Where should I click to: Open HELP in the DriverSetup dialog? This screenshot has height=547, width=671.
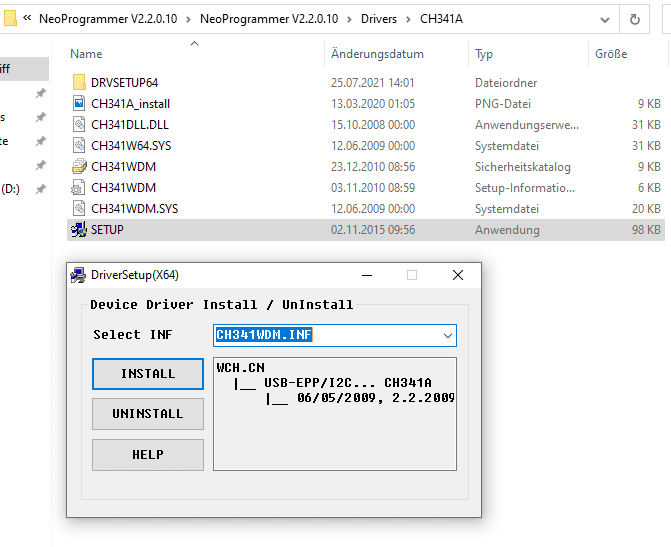pyautogui.click(x=148, y=455)
